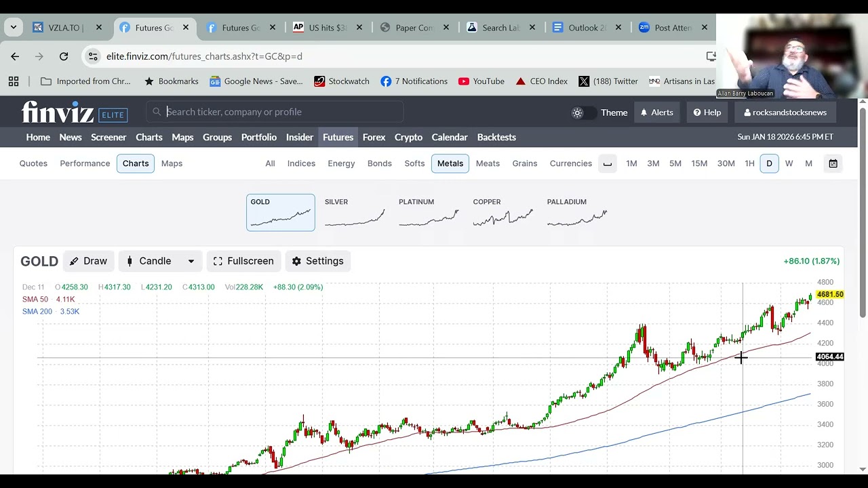868x488 pixels.
Task: Open the rocksandstocksnews account button
Action: (x=785, y=113)
